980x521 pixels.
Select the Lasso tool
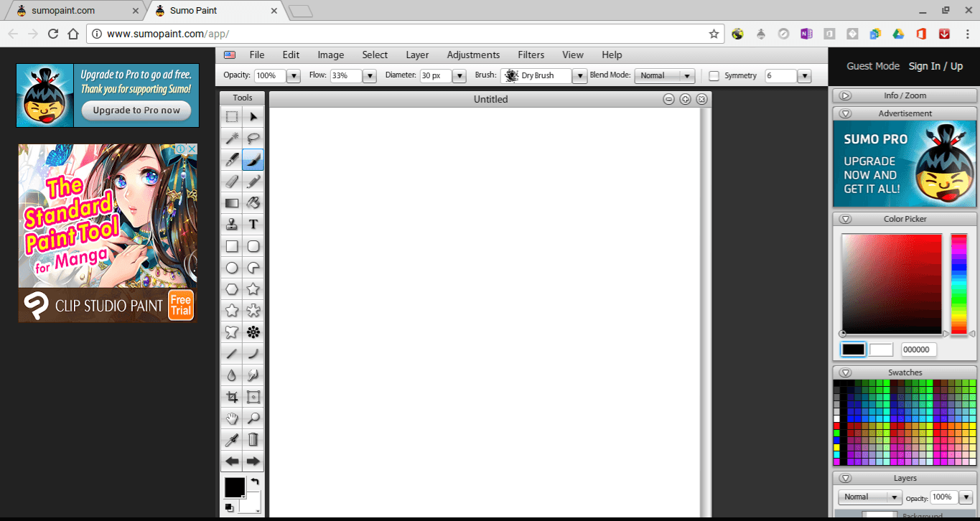pyautogui.click(x=253, y=139)
